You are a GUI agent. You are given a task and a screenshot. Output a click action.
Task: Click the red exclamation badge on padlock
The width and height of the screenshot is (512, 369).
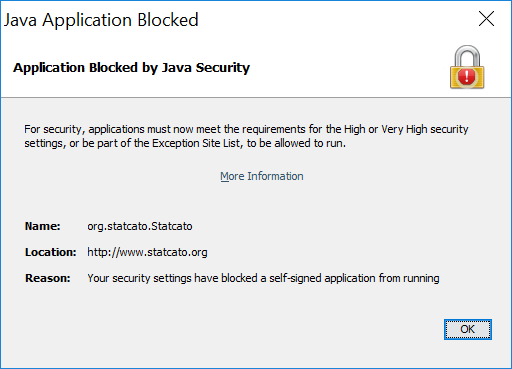pyautogui.click(x=467, y=76)
